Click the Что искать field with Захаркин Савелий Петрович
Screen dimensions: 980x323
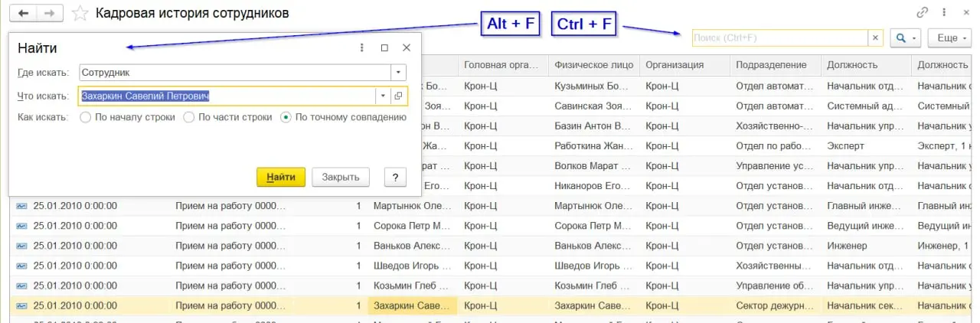click(x=227, y=96)
